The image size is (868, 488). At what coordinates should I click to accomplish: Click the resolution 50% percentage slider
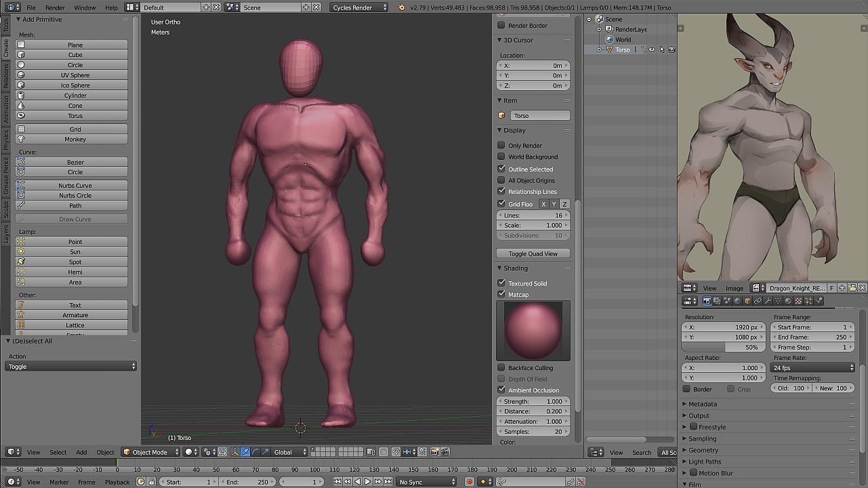pyautogui.click(x=724, y=347)
